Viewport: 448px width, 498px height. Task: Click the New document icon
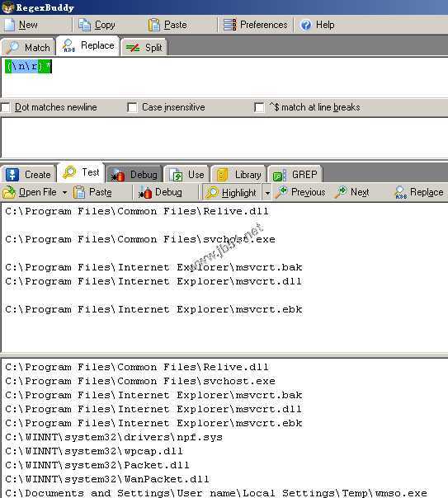click(x=10, y=25)
